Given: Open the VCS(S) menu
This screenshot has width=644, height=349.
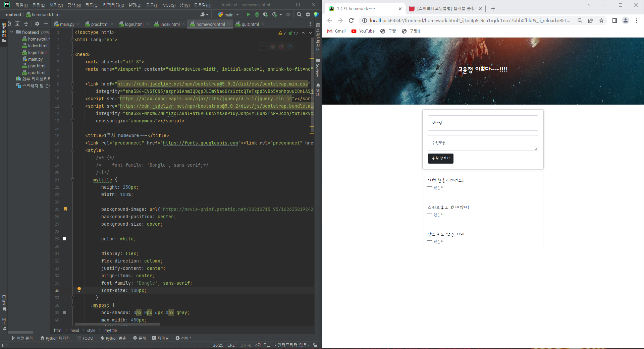Looking at the screenshot, I should pyautogui.click(x=169, y=5).
